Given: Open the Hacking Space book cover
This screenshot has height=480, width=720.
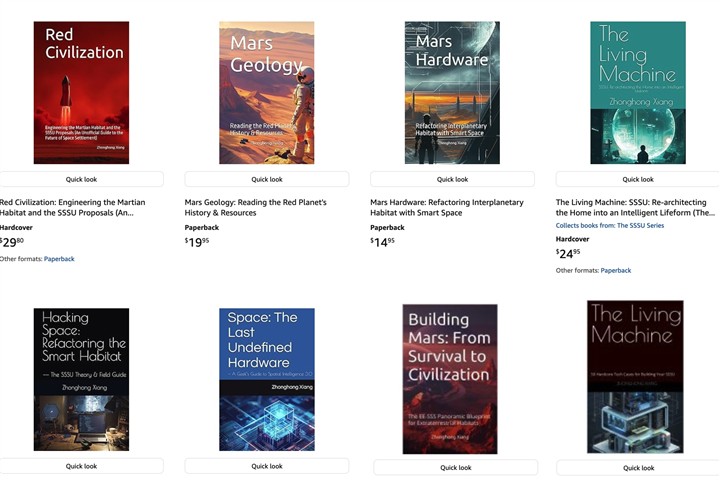Looking at the screenshot, I should 81,379.
